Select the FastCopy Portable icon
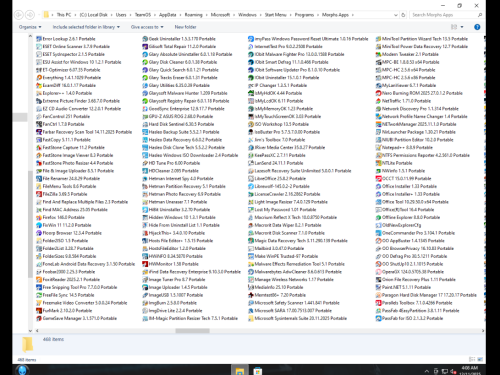Image resolution: width=500 pixels, height=375 pixels. click(x=39, y=140)
